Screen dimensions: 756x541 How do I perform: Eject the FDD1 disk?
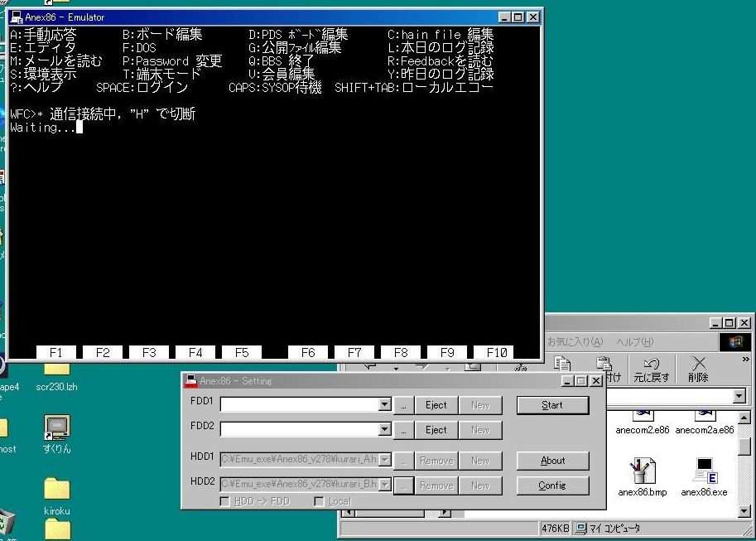(x=436, y=405)
